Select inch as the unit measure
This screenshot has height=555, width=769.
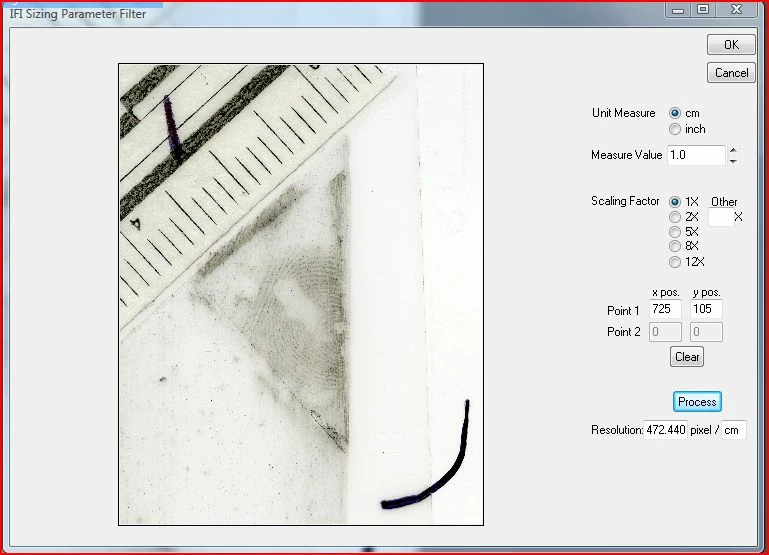click(x=675, y=129)
